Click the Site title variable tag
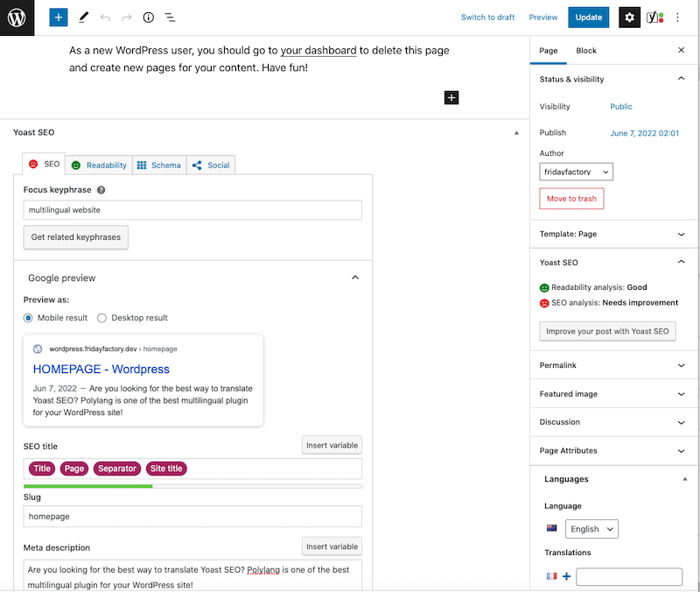Viewport: 700px width, 592px height. pyautogui.click(x=166, y=469)
